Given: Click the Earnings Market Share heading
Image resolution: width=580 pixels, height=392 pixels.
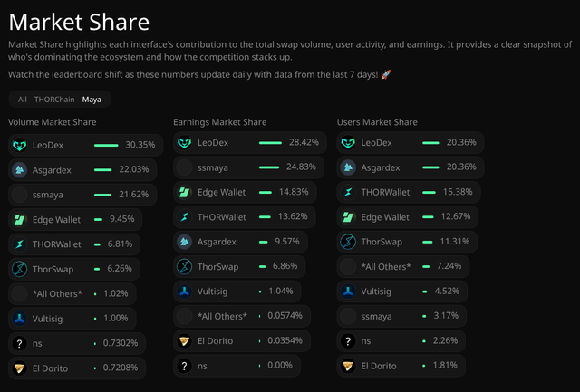Looking at the screenshot, I should [219, 122].
